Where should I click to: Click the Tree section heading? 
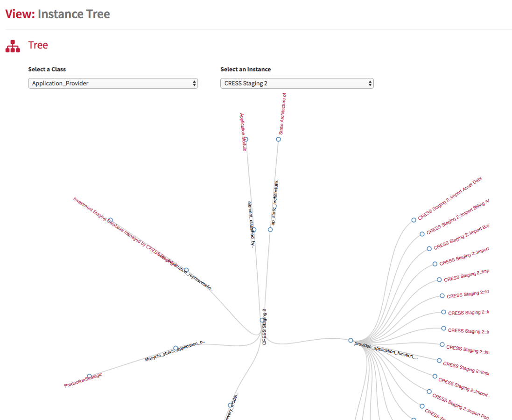[x=38, y=45]
